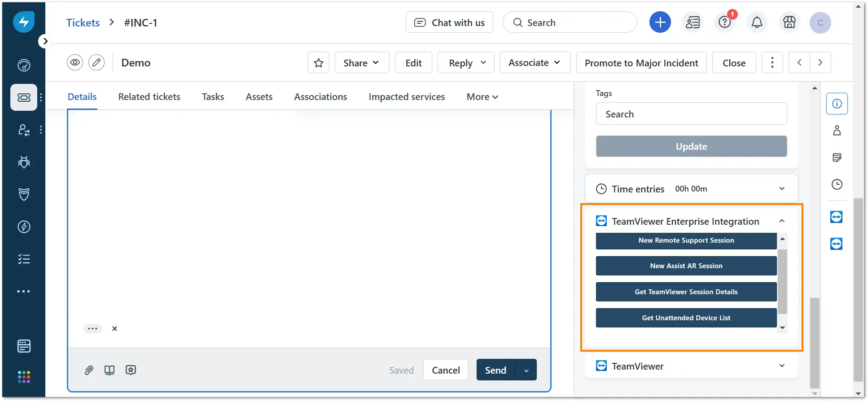
Task: Open the three-dots more icon in sidebar
Action: 24,292
